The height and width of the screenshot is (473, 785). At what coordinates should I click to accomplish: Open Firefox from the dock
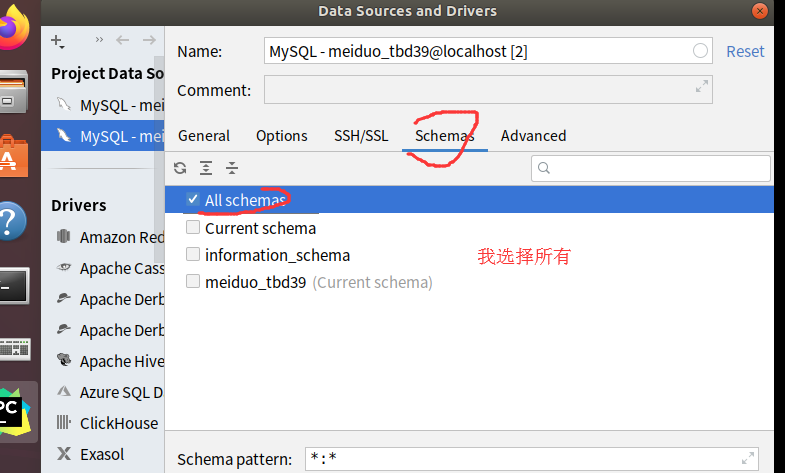pos(14,27)
